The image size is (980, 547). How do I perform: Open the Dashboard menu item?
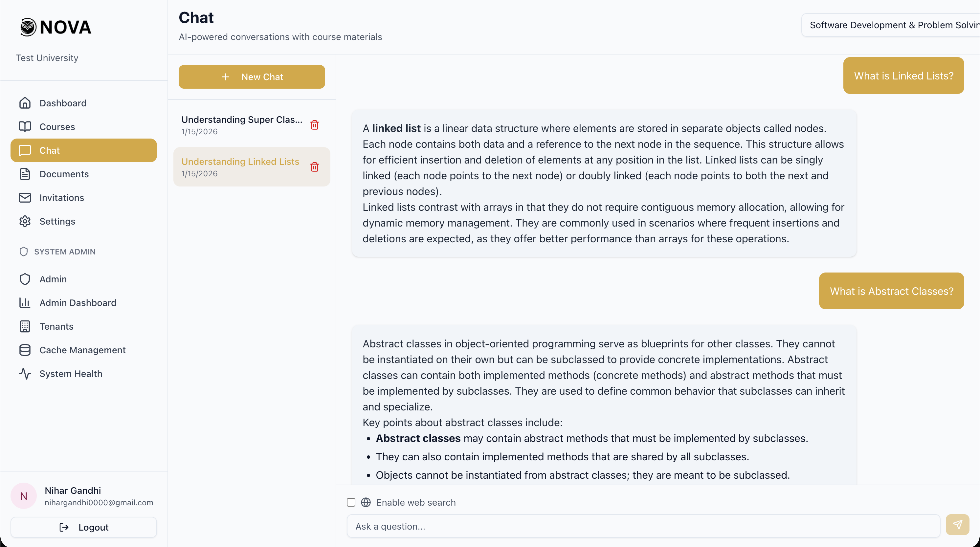(x=63, y=103)
